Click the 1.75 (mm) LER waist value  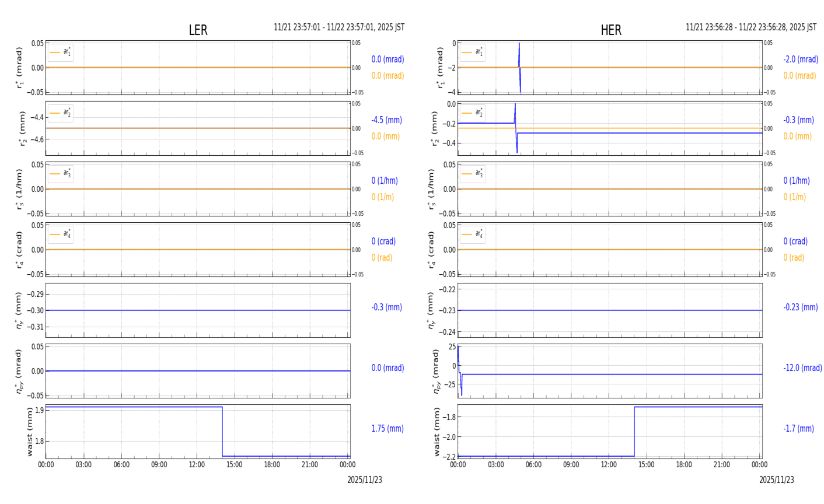pos(387,429)
